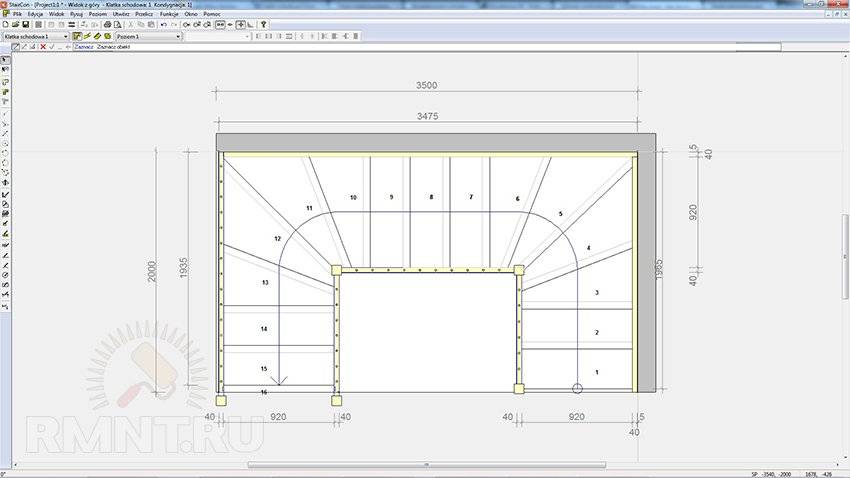Click the Undo arrow icon
This screenshot has width=850, height=478.
click(163, 24)
